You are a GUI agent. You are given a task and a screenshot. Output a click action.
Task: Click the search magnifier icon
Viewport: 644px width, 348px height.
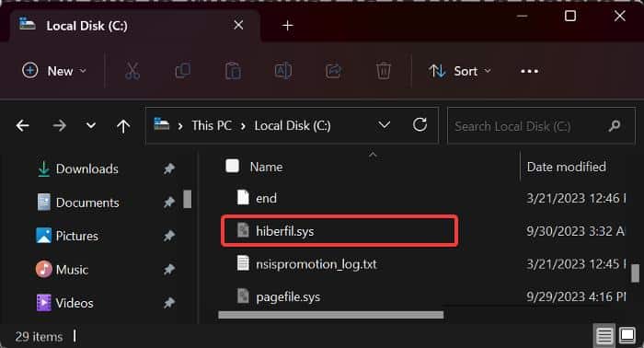coord(615,125)
